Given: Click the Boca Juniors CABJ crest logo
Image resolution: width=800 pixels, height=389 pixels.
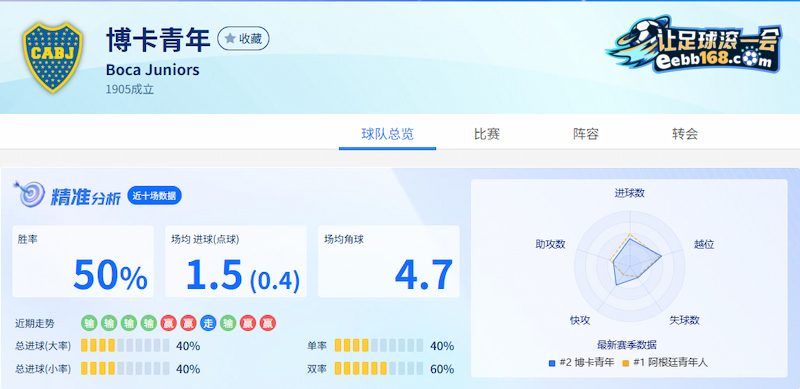Looking at the screenshot, I should click(53, 57).
